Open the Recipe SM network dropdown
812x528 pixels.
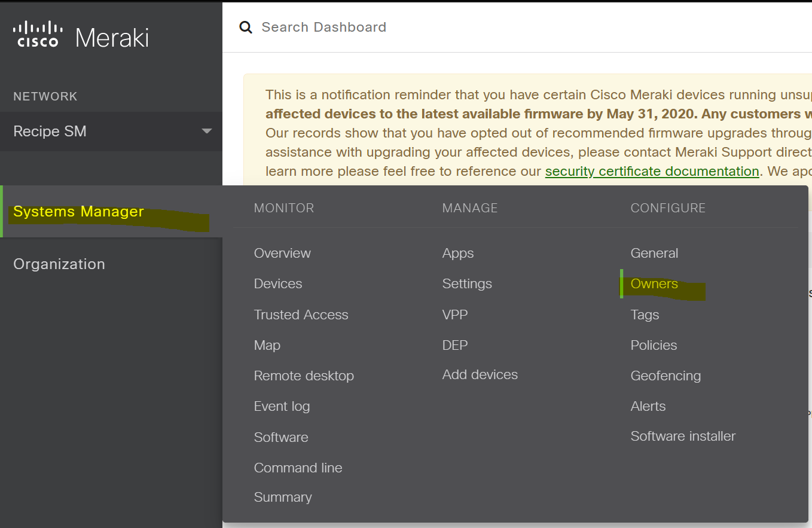coord(111,132)
